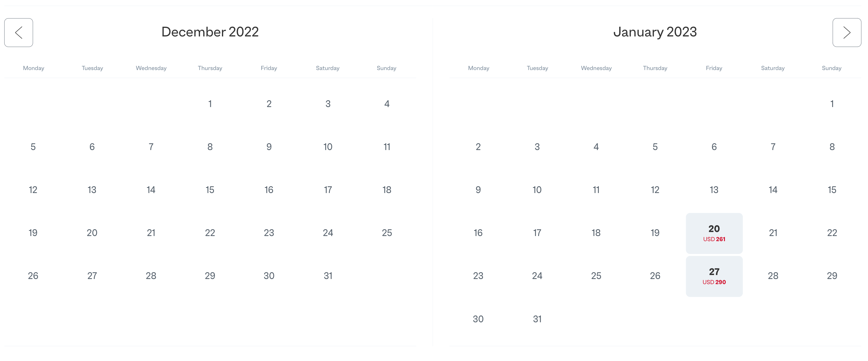Viewport: 868px width, 361px height.
Task: Click December 14 date
Action: [151, 190]
